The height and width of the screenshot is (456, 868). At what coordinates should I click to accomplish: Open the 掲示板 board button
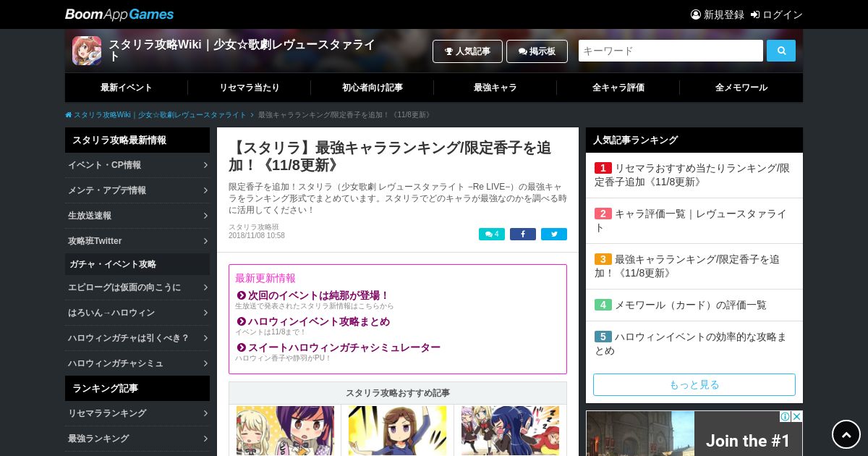pyautogui.click(x=537, y=51)
